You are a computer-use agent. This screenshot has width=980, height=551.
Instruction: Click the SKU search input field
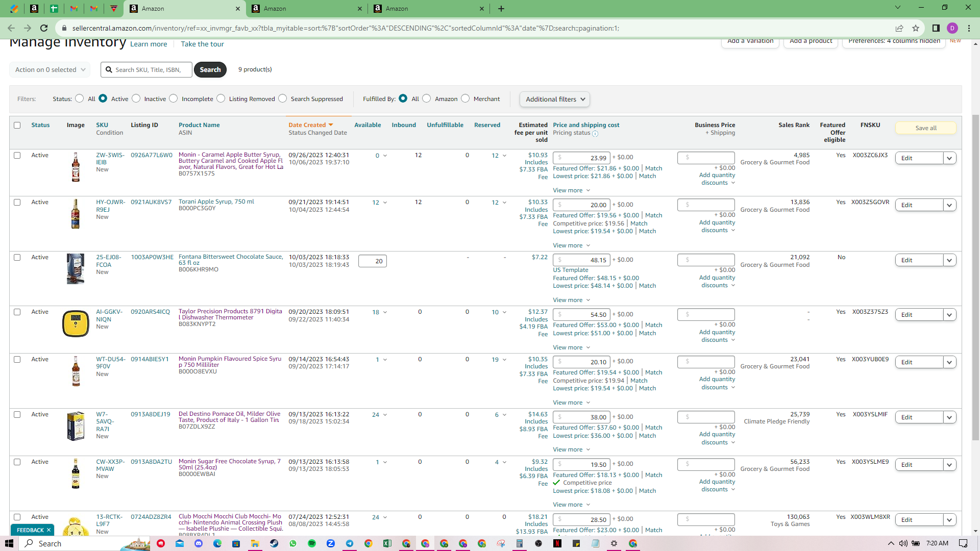(x=146, y=70)
